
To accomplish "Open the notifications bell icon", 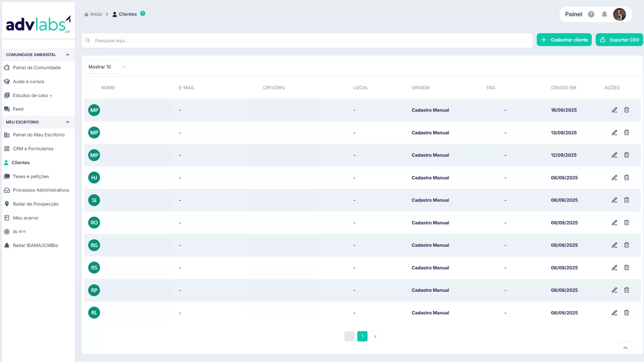I will coord(604,14).
